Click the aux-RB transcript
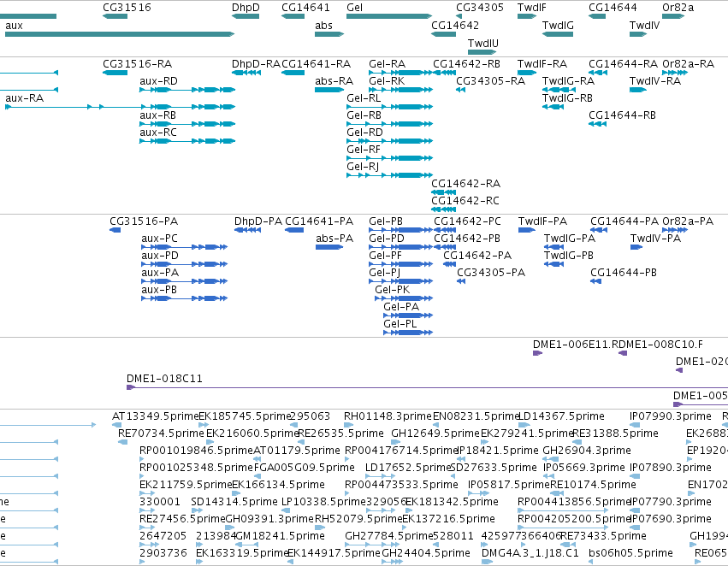 pyautogui.click(x=187, y=124)
